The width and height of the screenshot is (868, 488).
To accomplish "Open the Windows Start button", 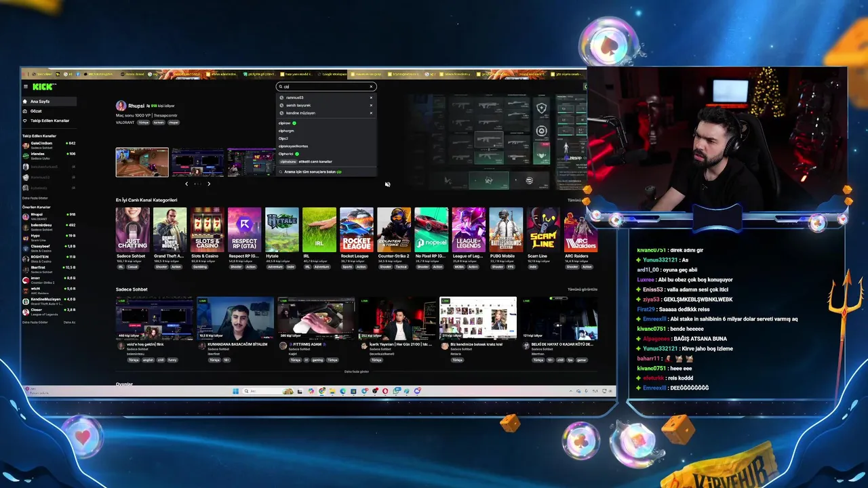I will click(x=235, y=391).
